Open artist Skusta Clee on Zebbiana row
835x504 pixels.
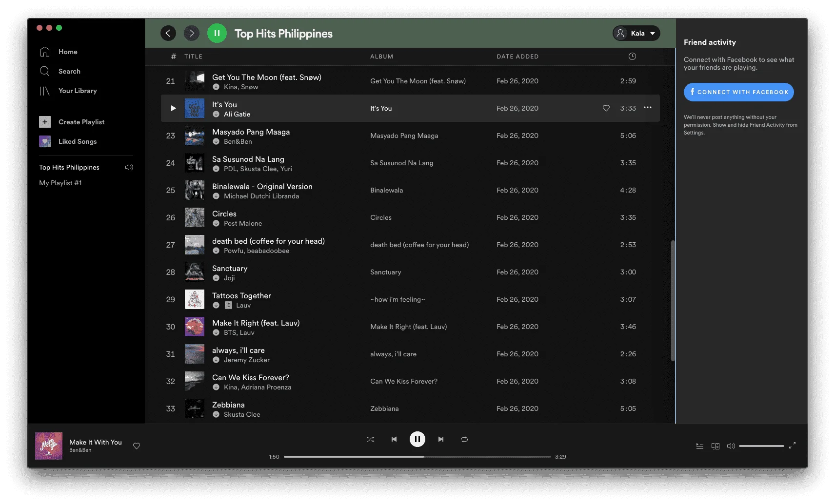[x=242, y=414]
